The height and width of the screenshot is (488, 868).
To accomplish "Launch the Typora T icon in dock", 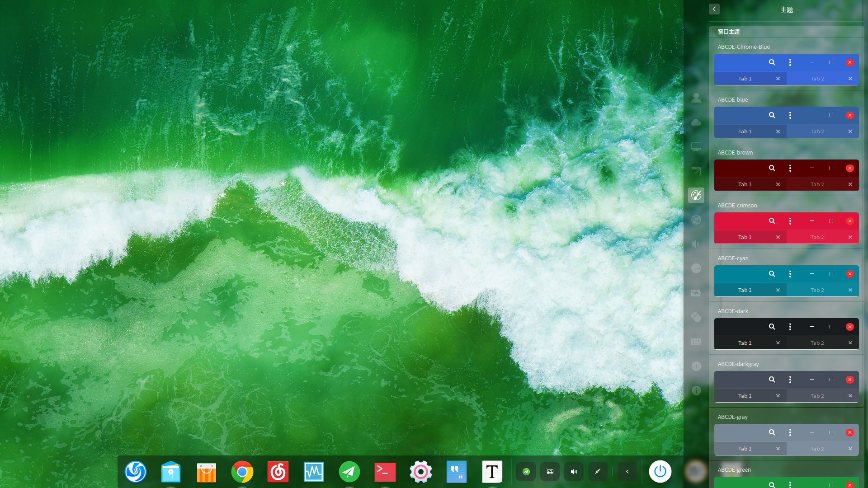I will 492,472.
